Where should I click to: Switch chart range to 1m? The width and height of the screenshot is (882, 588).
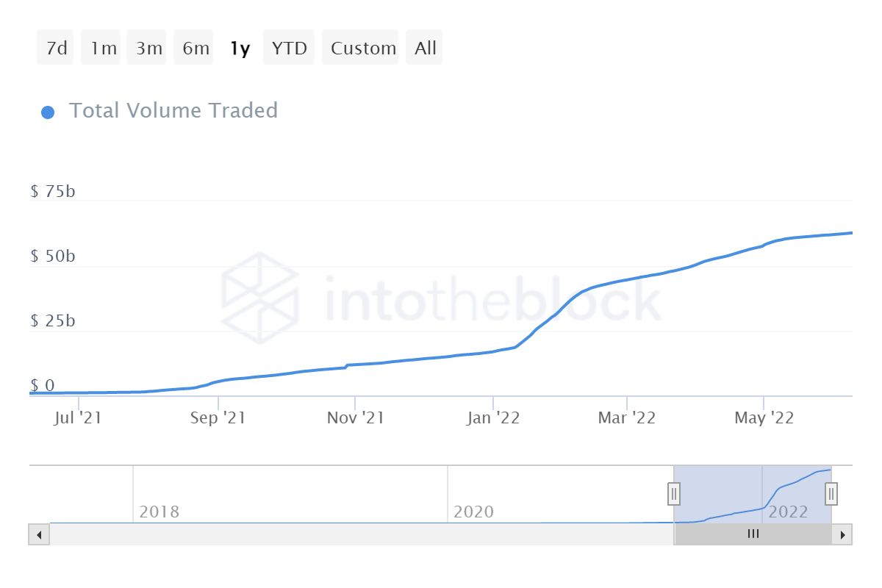pyautogui.click(x=103, y=49)
